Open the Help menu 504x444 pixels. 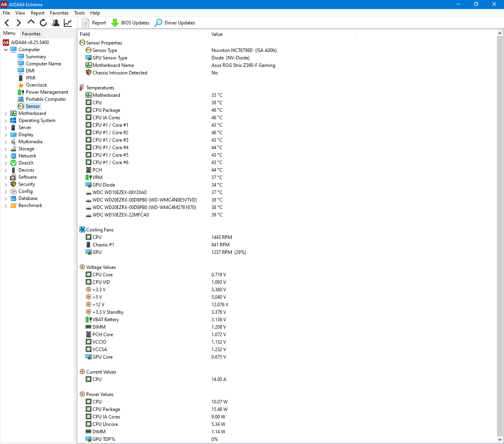click(95, 13)
